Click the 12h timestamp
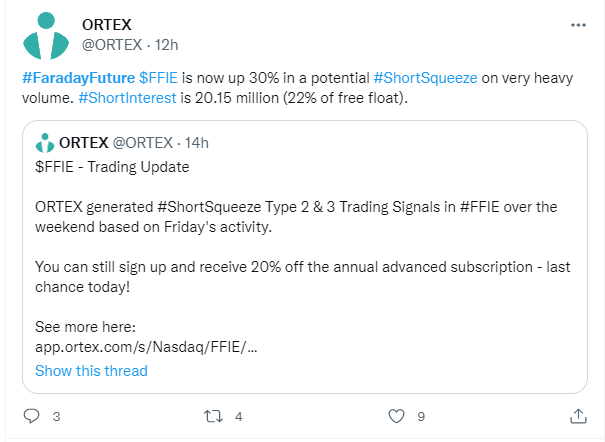This screenshot has height=442, width=605. click(x=166, y=45)
